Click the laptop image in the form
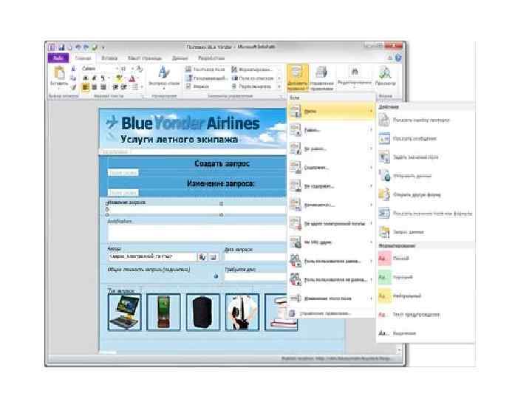 point(125,312)
